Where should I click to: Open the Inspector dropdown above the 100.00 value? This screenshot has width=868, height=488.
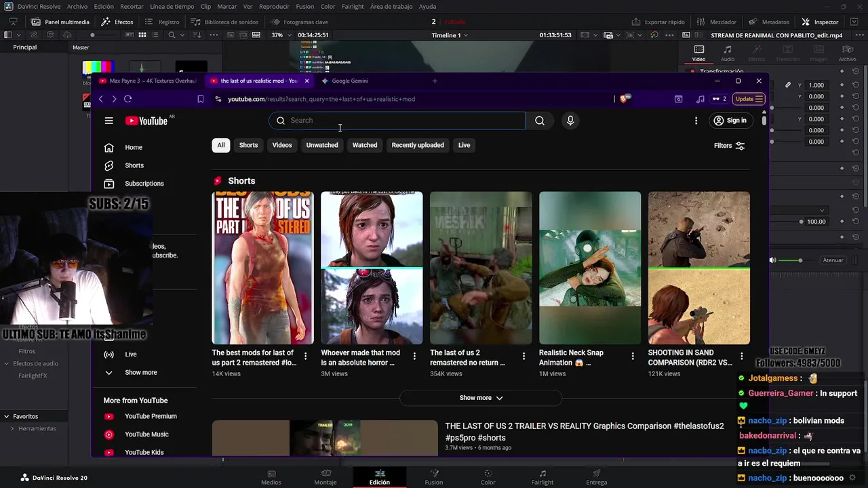coord(822,210)
